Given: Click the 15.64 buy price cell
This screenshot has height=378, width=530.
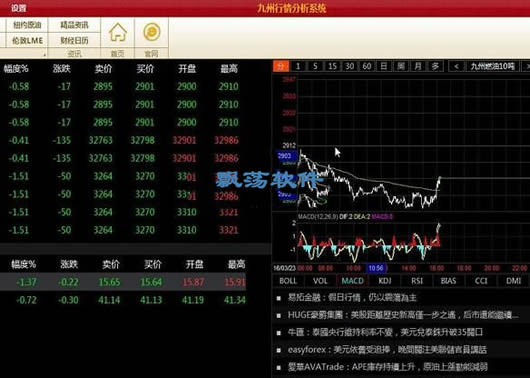Looking at the screenshot, I should 151,282.
